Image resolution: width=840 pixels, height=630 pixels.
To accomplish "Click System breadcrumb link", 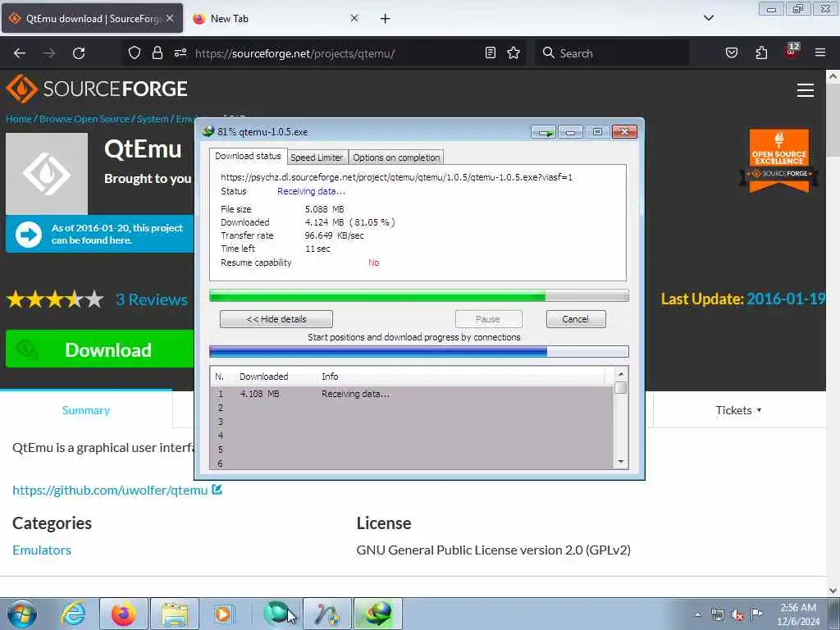I will 153,119.
